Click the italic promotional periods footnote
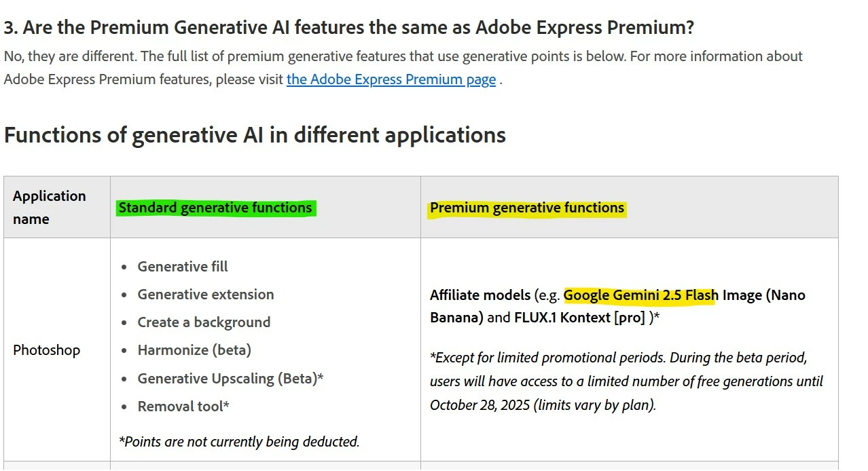The image size is (868, 471). [626, 381]
